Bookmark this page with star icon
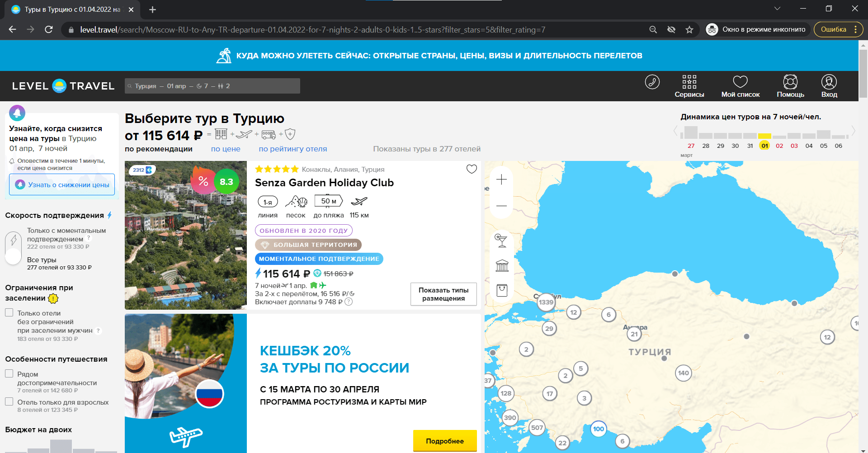868x453 pixels. (x=689, y=29)
